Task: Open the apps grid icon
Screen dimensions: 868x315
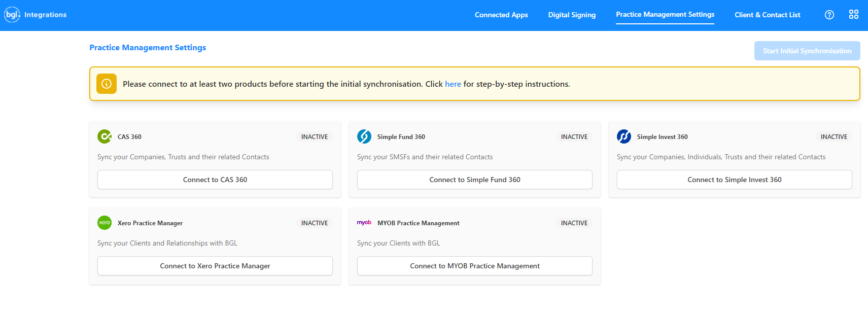Action: click(854, 15)
